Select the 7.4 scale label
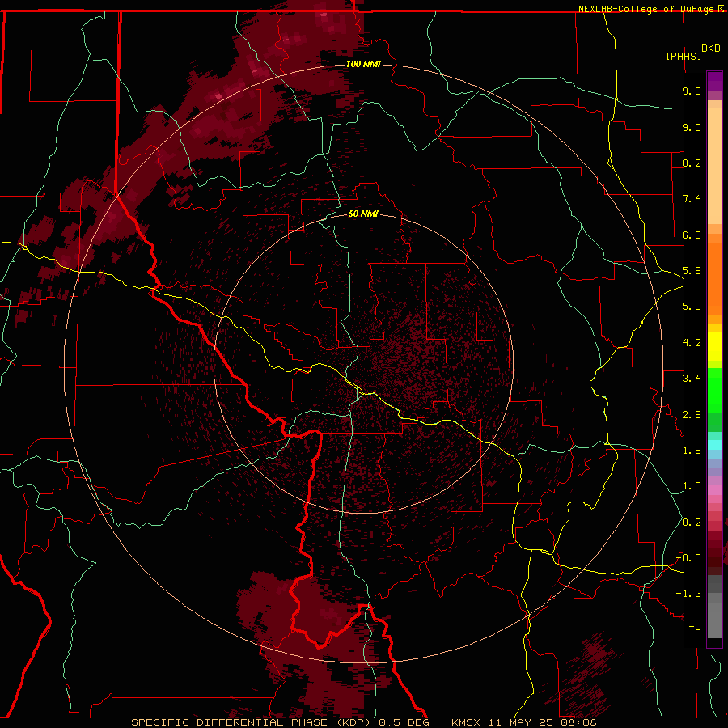The width and height of the screenshot is (728, 728). click(x=692, y=199)
